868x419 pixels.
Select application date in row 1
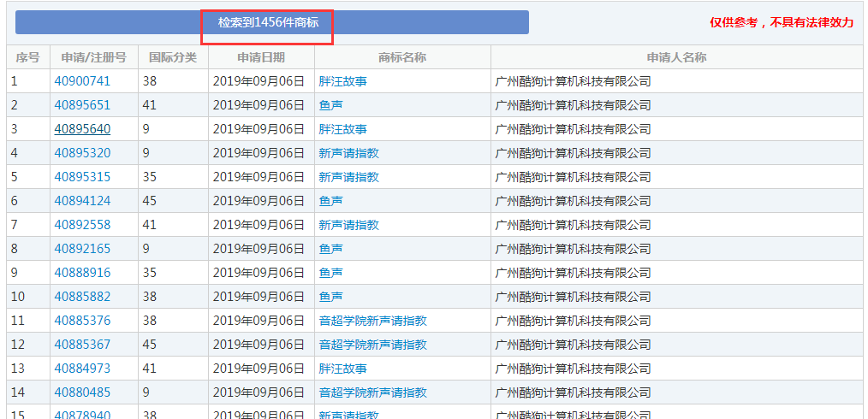(259, 81)
